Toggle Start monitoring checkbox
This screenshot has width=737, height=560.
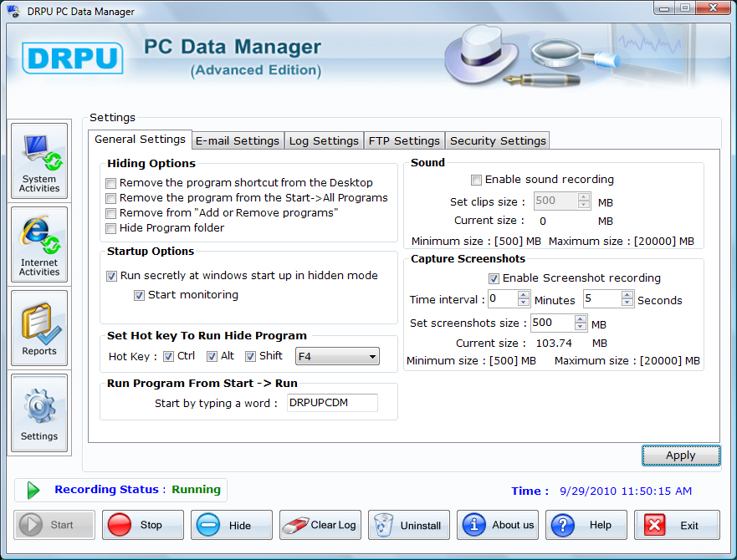139,296
